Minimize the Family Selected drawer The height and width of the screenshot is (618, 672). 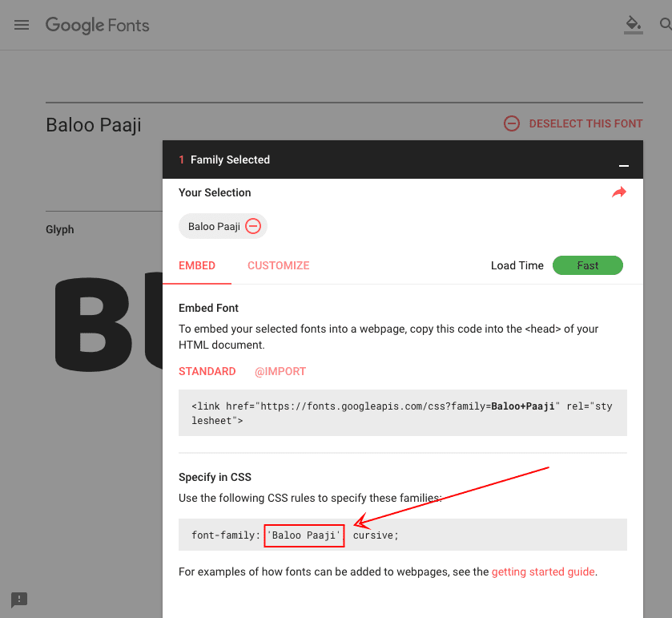tap(624, 166)
